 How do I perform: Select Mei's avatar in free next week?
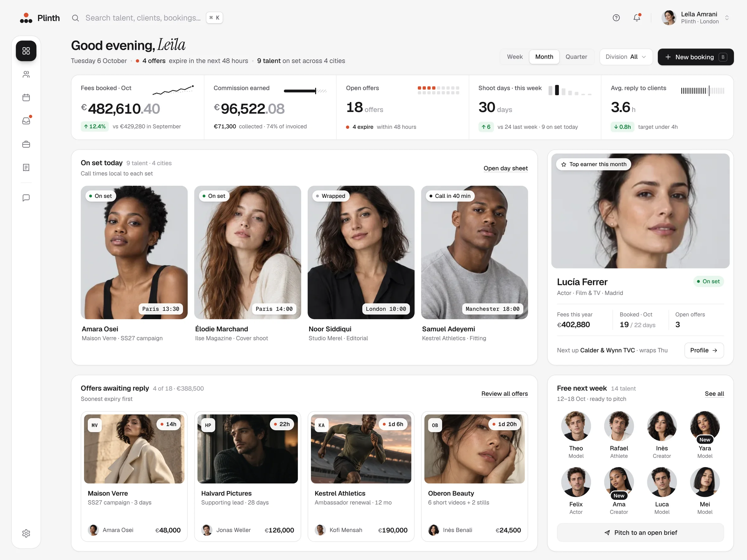point(705,482)
